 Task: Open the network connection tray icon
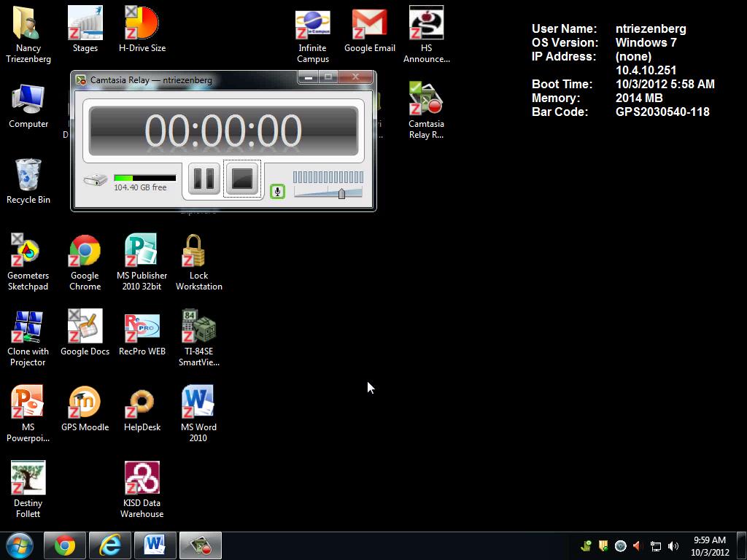tap(656, 546)
